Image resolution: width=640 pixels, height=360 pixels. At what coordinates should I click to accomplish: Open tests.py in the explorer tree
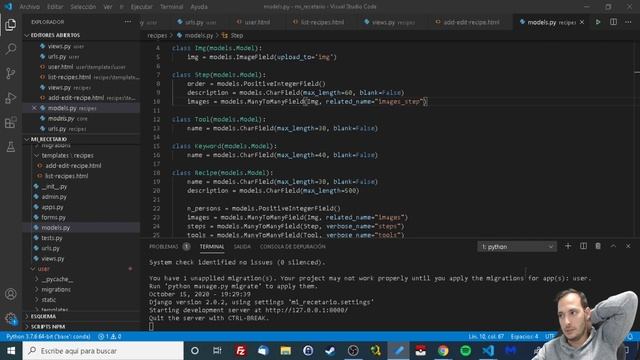[52, 238]
